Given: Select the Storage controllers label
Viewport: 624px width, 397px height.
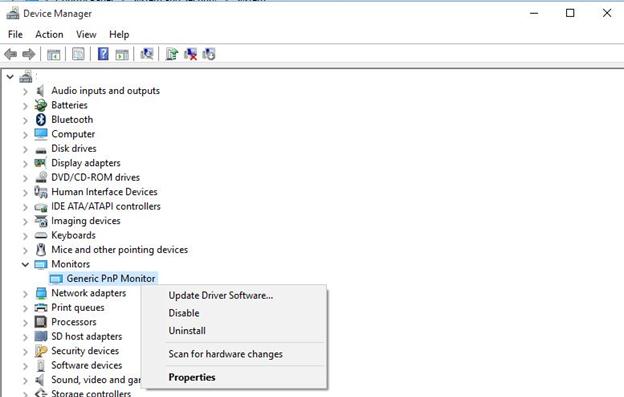Looking at the screenshot, I should pyautogui.click(x=91, y=393).
